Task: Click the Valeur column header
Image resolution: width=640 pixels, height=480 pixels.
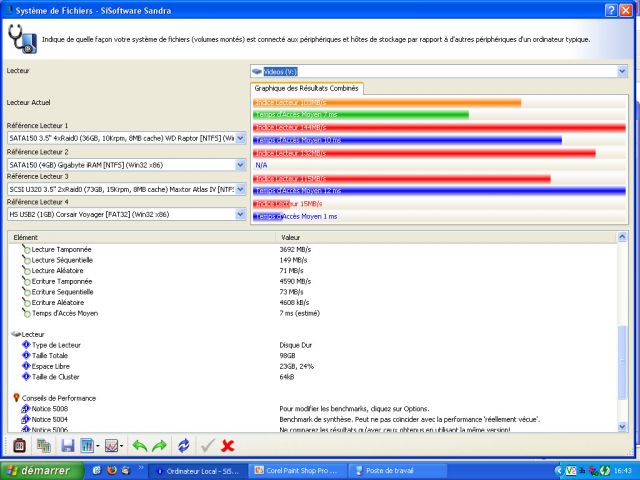Action: tap(446, 237)
